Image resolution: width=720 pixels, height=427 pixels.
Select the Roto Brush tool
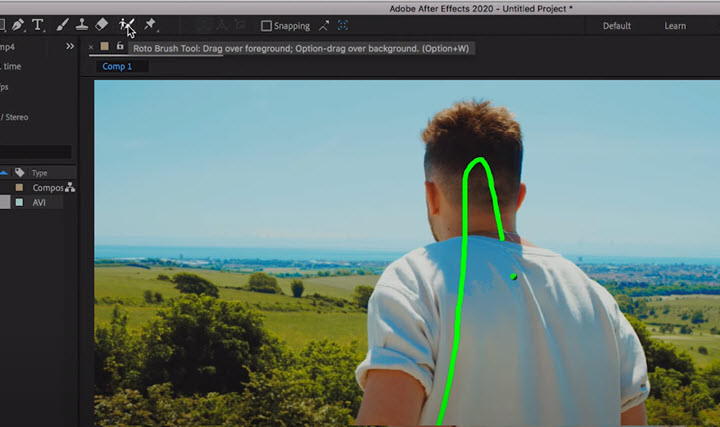(x=126, y=25)
